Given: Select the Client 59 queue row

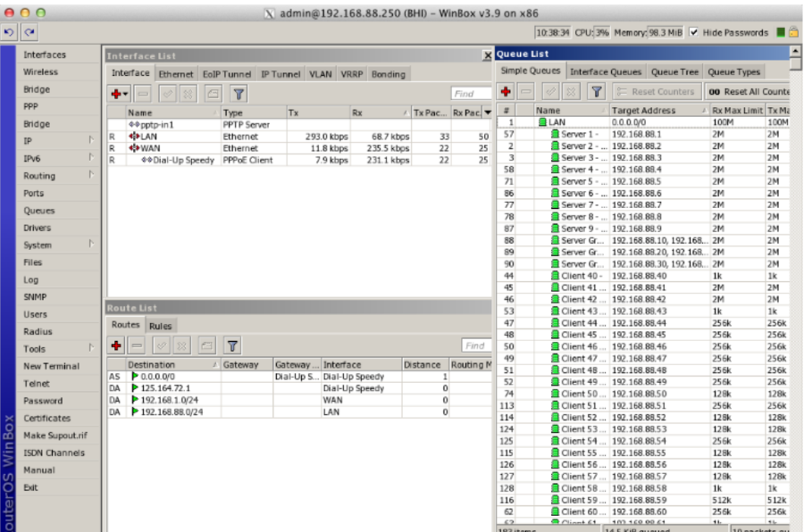Looking at the screenshot, I should pos(643,500).
